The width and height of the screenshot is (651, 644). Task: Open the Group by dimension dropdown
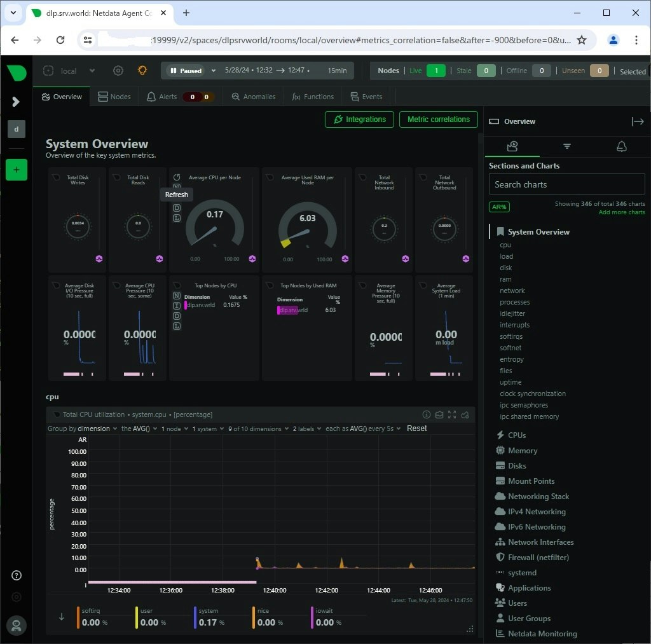point(83,428)
